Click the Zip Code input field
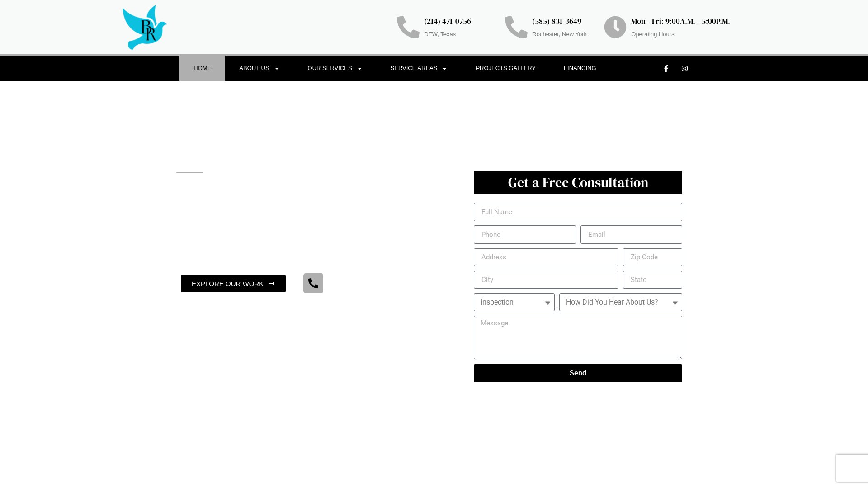This screenshot has height=488, width=868. pos(652,257)
